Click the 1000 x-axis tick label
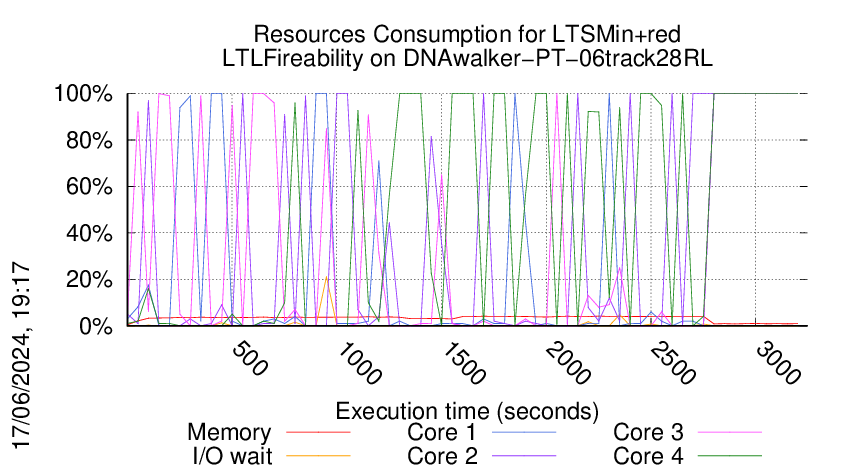850x475 pixels. pos(360,363)
